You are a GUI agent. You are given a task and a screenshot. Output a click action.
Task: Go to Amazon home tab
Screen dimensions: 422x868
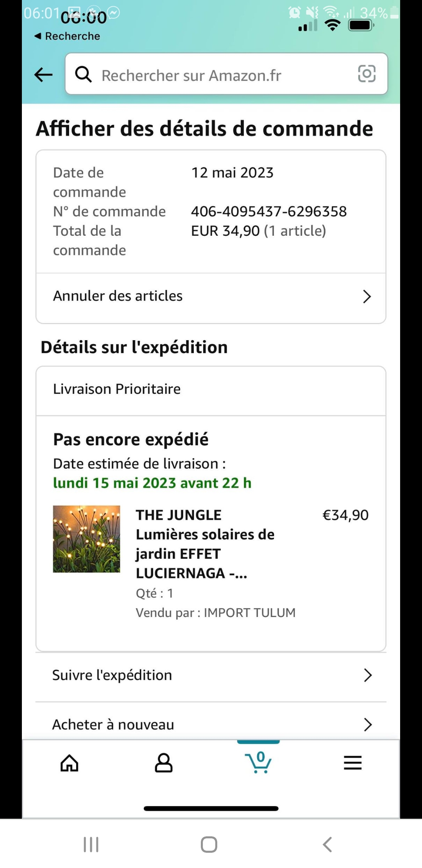70,763
